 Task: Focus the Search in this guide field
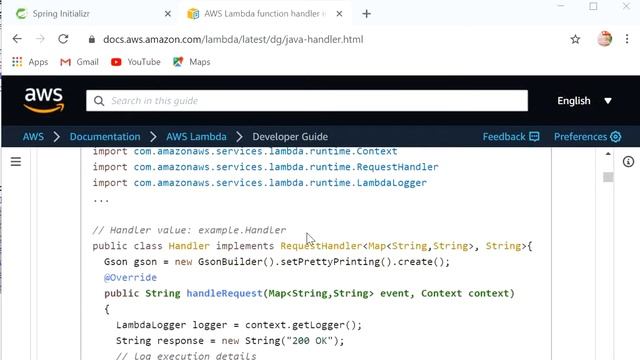tap(307, 101)
